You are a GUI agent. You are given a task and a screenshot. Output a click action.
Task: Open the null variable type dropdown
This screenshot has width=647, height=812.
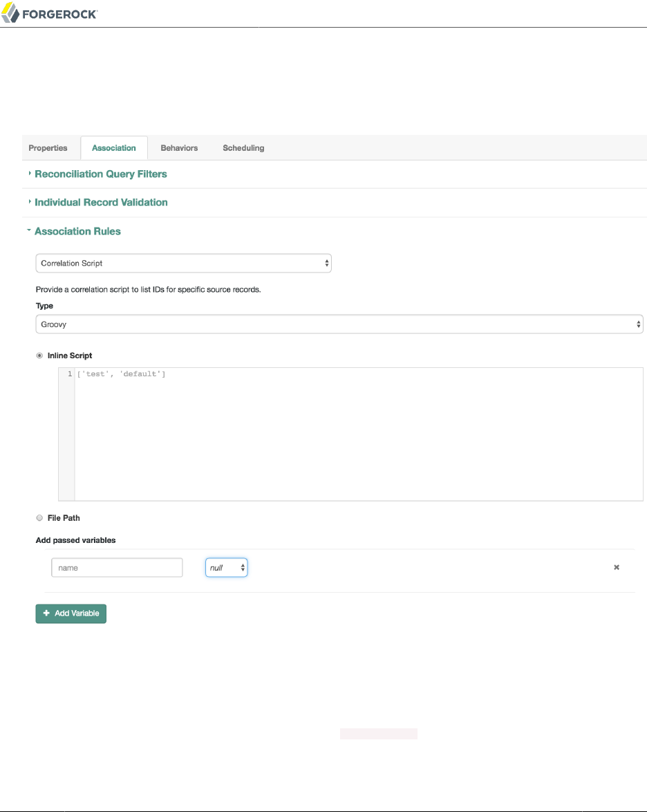pyautogui.click(x=226, y=568)
